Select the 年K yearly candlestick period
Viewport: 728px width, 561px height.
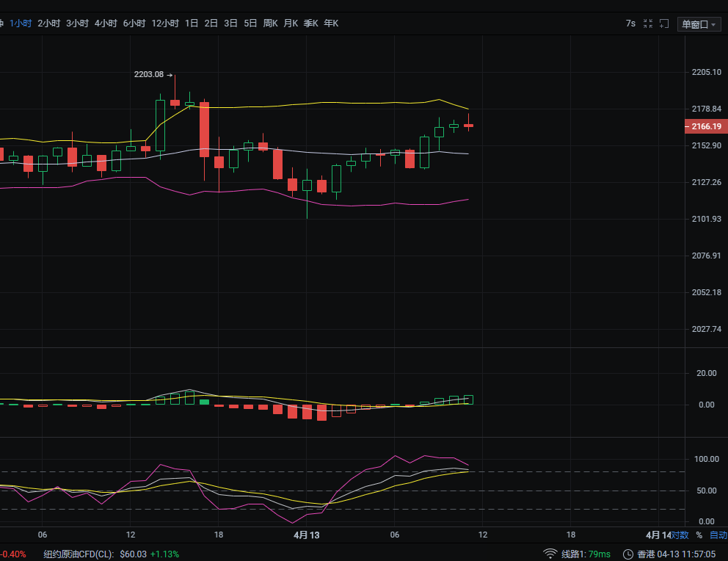331,23
